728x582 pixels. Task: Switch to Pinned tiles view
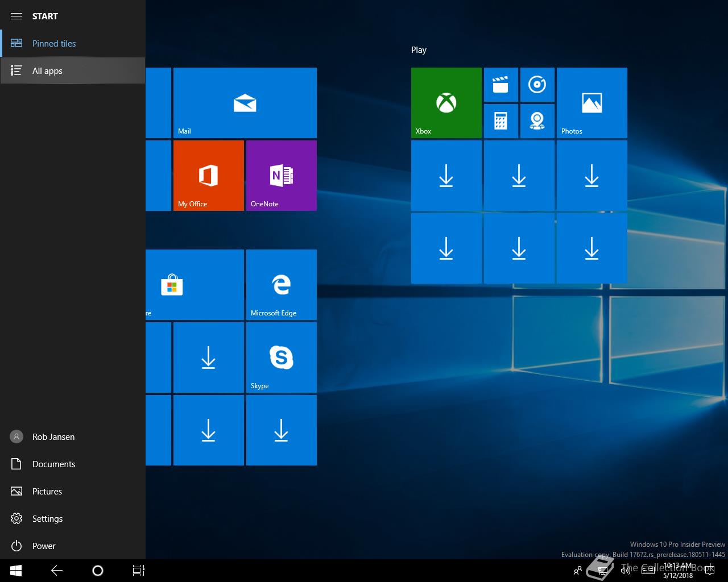click(x=73, y=43)
